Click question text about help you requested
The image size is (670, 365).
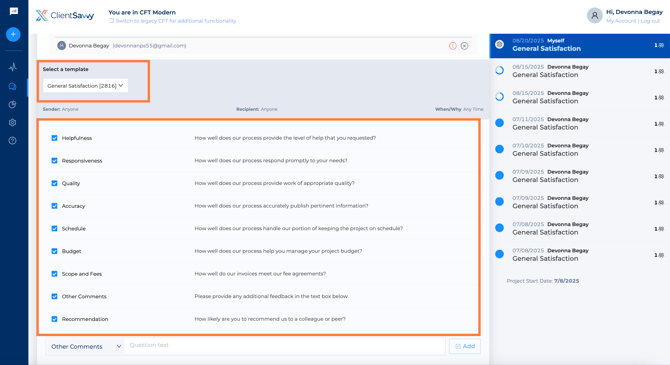pyautogui.click(x=285, y=138)
